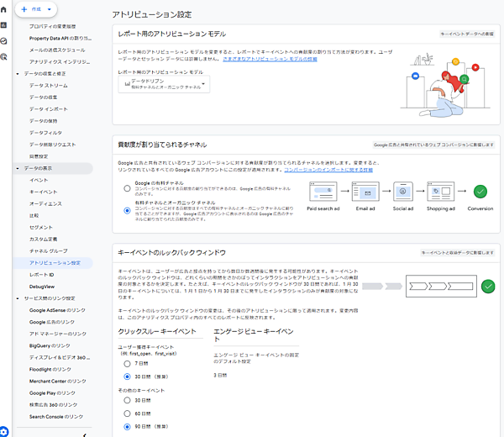
Task: Go to the Home icon in left rail
Action: tap(5, 9)
